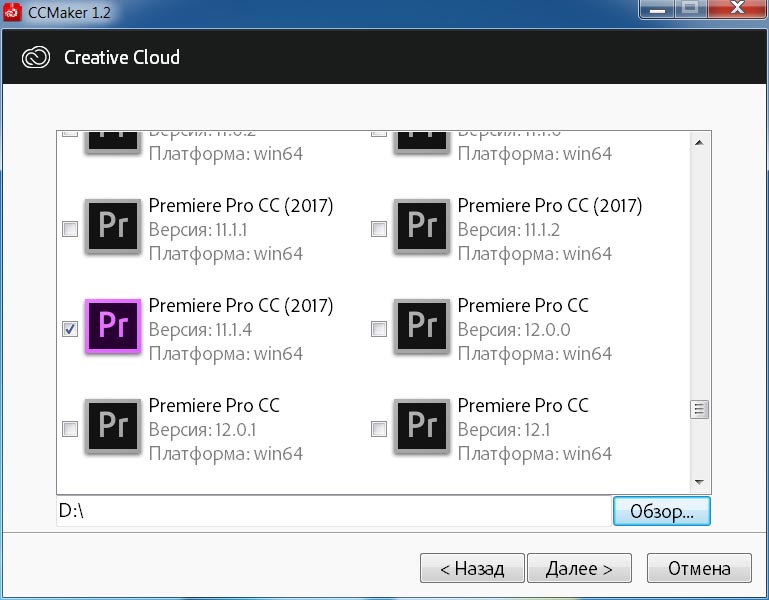Click the Premiere Pro 11.1.2 icon
The image size is (769, 600).
(422, 226)
